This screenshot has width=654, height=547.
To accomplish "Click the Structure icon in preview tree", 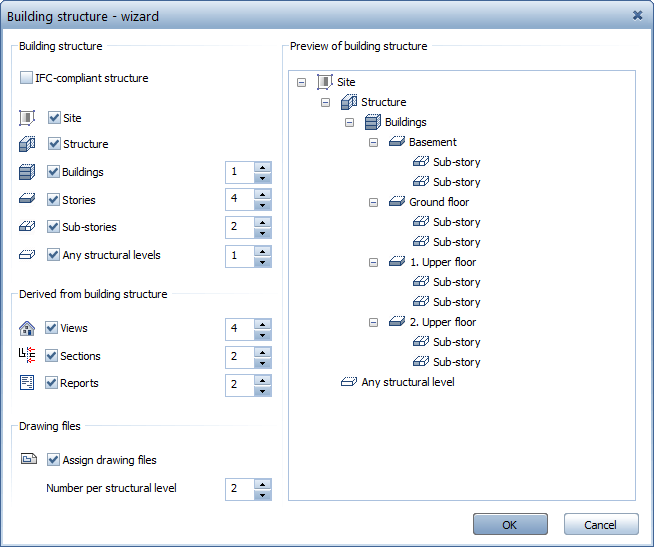I will pos(348,102).
